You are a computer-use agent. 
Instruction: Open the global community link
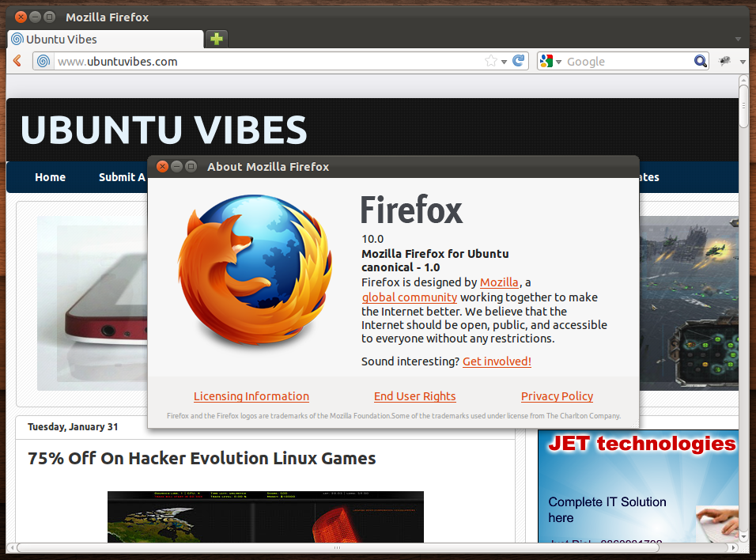pyautogui.click(x=410, y=297)
